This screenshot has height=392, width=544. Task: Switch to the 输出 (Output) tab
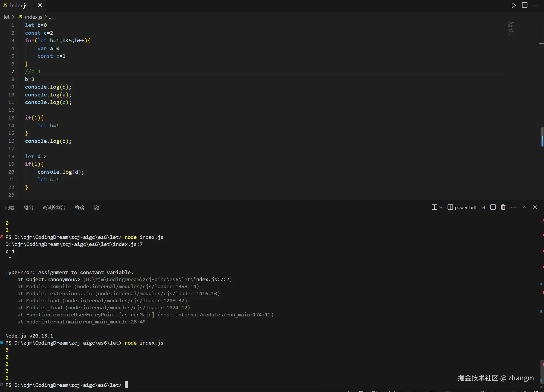pyautogui.click(x=28, y=208)
